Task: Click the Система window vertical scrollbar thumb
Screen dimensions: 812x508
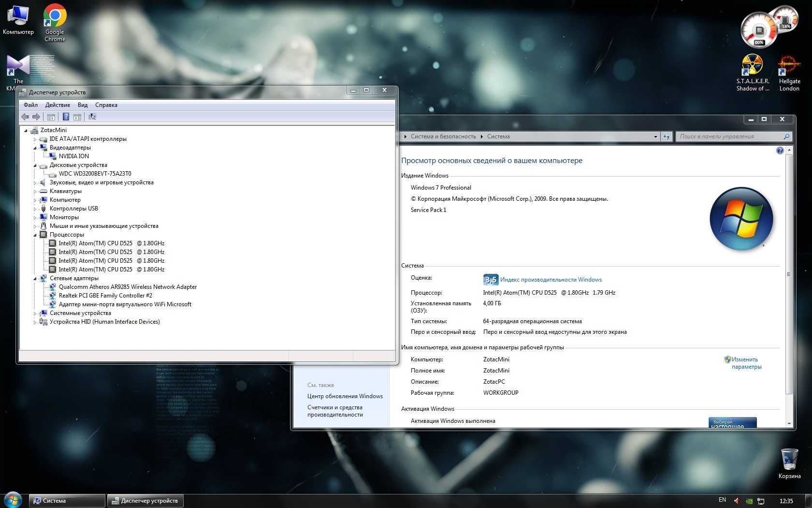Action: 789,274
